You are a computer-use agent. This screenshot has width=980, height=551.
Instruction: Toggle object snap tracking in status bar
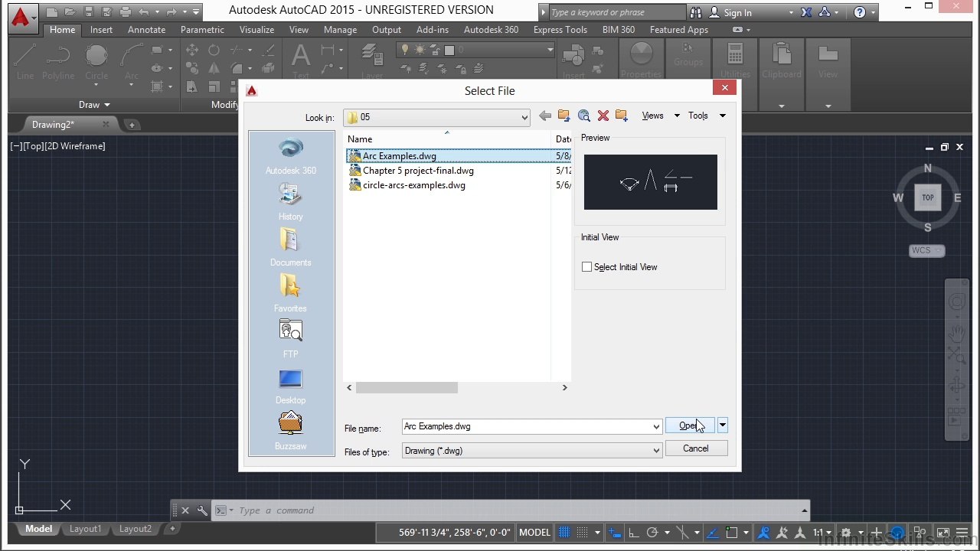click(x=712, y=533)
